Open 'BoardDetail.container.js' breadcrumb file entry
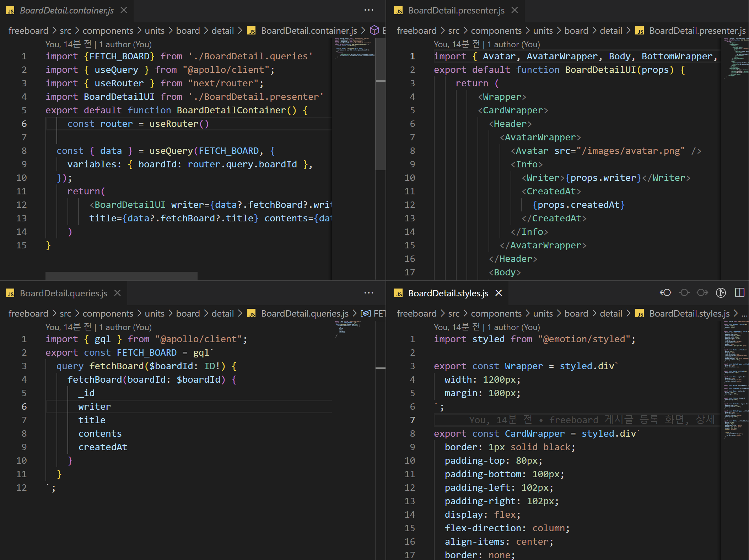Viewport: 749px width, 560px height. click(309, 31)
